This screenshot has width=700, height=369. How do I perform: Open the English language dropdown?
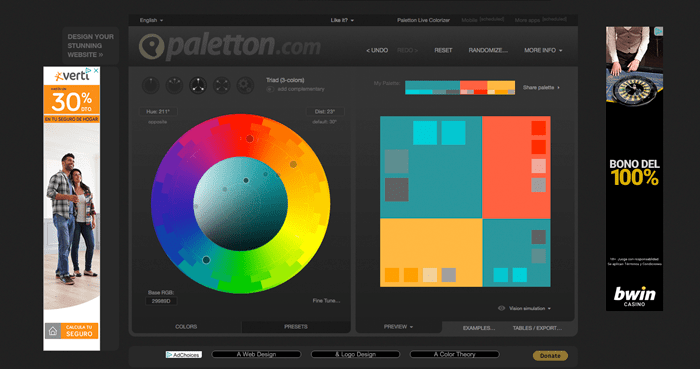pyautogui.click(x=151, y=20)
